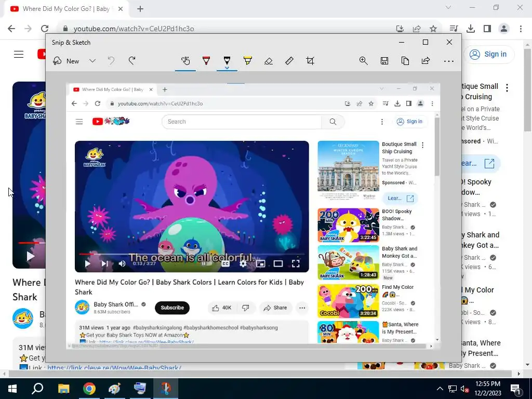Show hidden system tray icons
The image size is (532, 399).
tap(440, 389)
